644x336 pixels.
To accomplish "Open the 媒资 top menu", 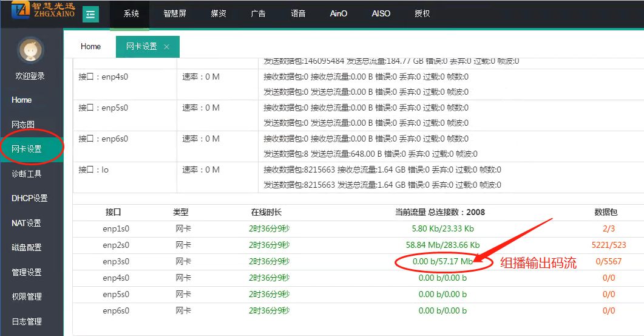I will click(x=219, y=14).
